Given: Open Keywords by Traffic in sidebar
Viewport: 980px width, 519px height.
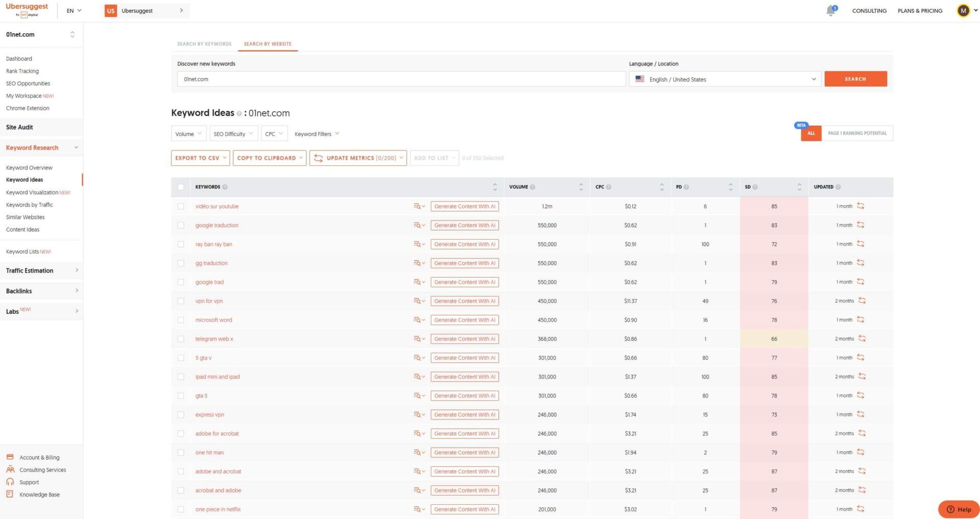Looking at the screenshot, I should (30, 205).
